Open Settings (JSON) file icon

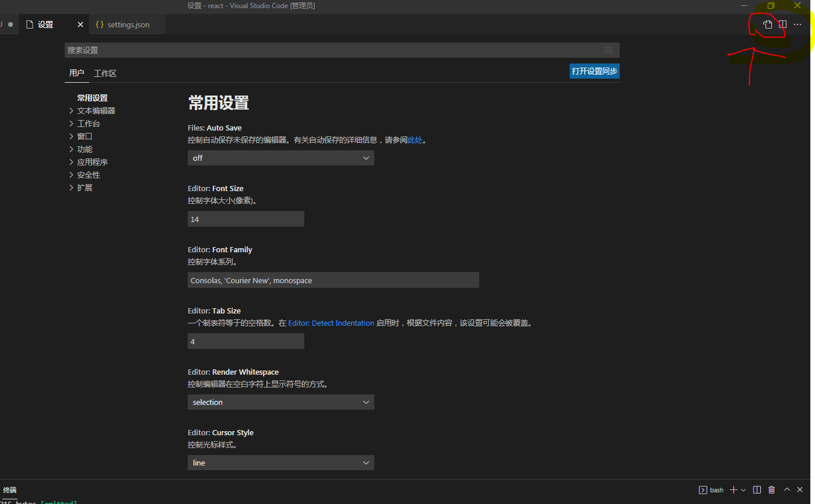click(x=768, y=24)
